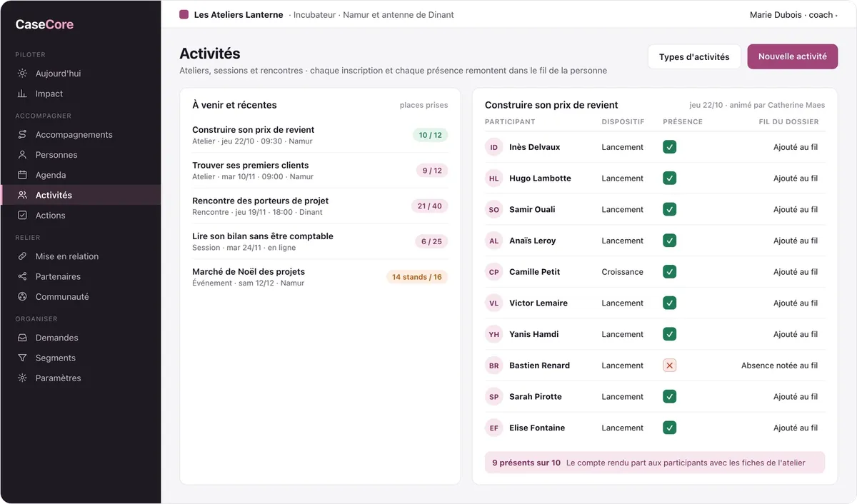The width and height of the screenshot is (857, 504).
Task: Click the Aujourd'hui sun icon
Action: pyautogui.click(x=22, y=74)
